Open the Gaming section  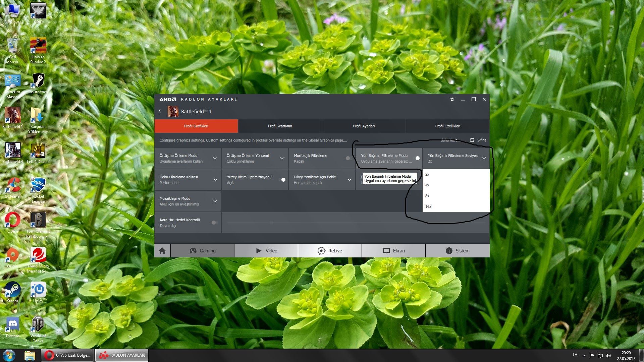[x=203, y=251]
